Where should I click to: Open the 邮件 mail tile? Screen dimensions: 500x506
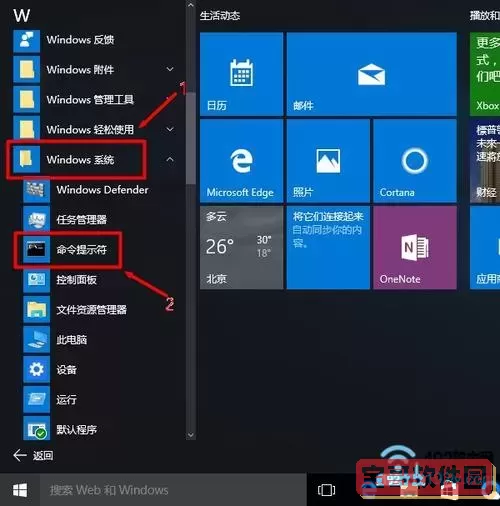[x=371, y=74]
